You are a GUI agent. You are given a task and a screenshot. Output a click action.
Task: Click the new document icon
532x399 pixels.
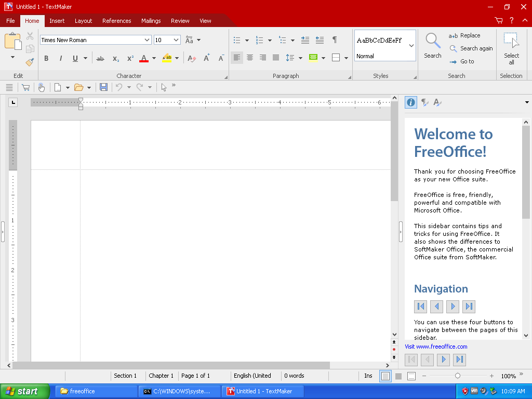tap(58, 87)
